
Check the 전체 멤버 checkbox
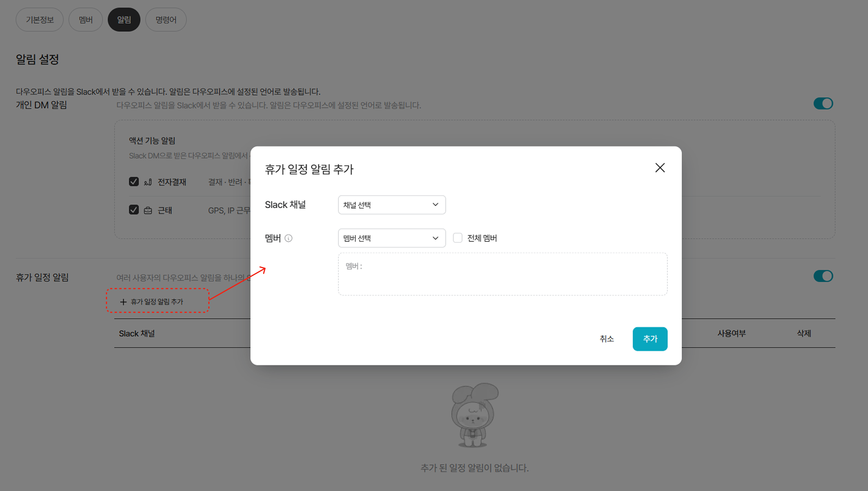[x=457, y=238]
